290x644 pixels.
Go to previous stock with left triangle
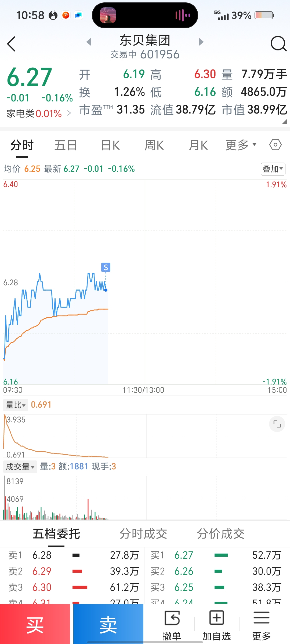pos(89,42)
